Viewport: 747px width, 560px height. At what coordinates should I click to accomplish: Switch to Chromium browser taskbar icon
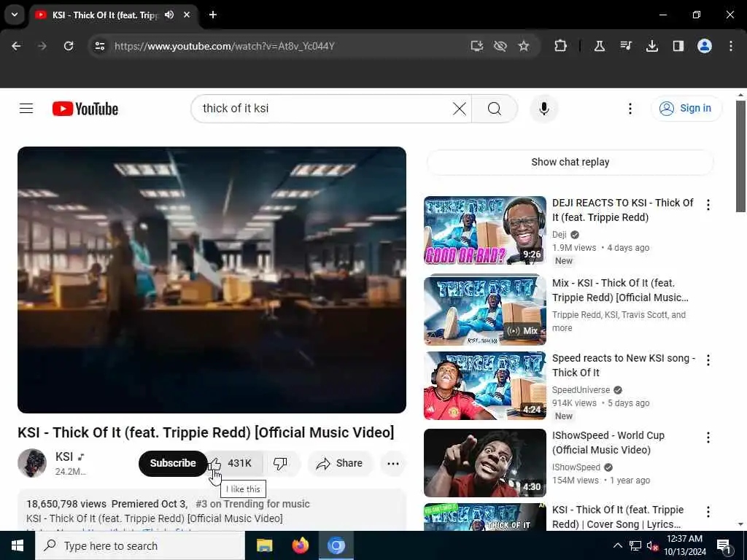click(336, 545)
